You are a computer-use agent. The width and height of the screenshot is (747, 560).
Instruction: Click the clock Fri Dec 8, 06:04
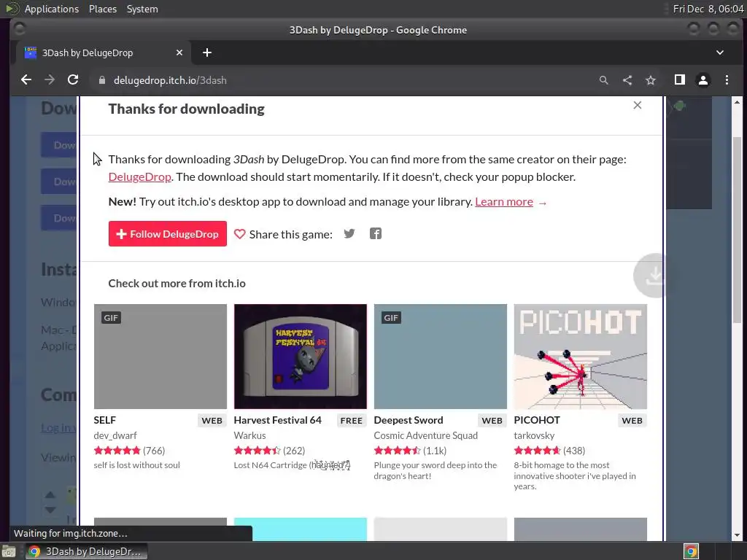coord(708,9)
